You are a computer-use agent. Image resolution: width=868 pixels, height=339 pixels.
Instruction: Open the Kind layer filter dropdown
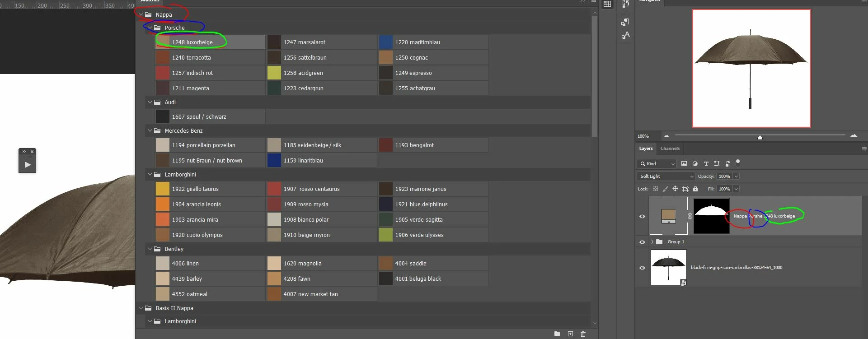tap(657, 163)
